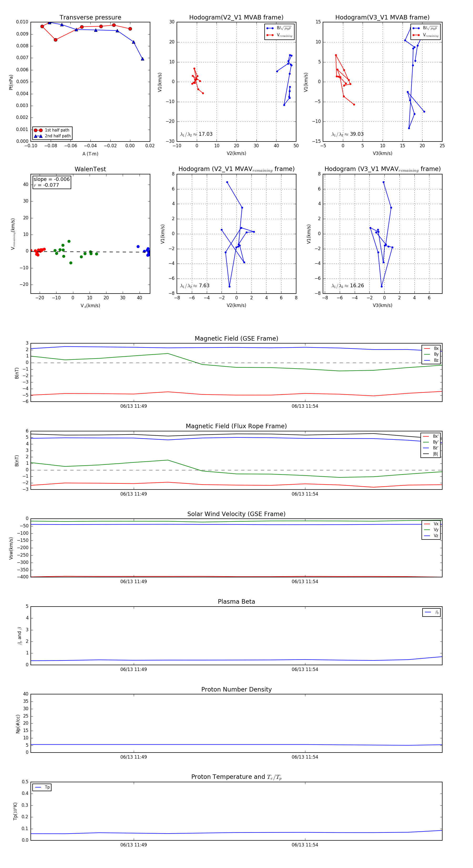The width and height of the screenshot is (473, 868).
Task: Click the "V3(km/s)" x-axis label under V3_V1 MVAB hodogram
Action: (x=382, y=153)
